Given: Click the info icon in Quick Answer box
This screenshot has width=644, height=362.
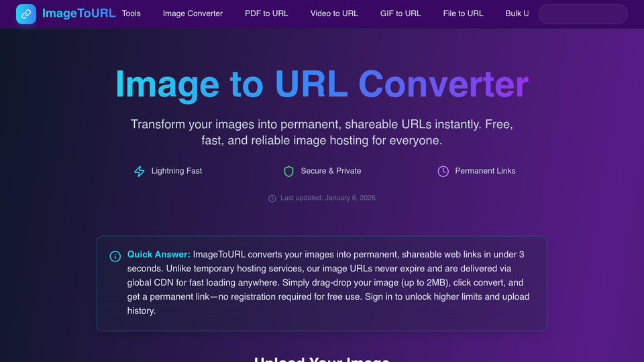Looking at the screenshot, I should click(x=115, y=256).
